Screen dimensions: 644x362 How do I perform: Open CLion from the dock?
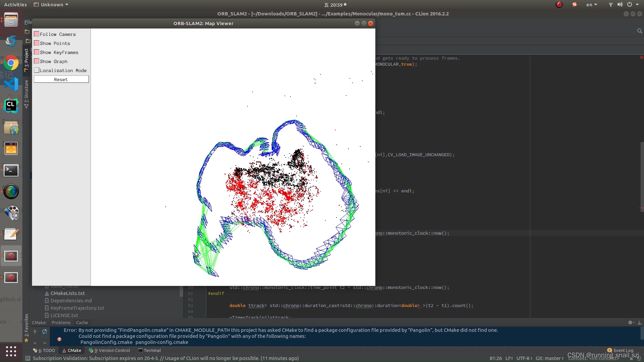tap(11, 106)
